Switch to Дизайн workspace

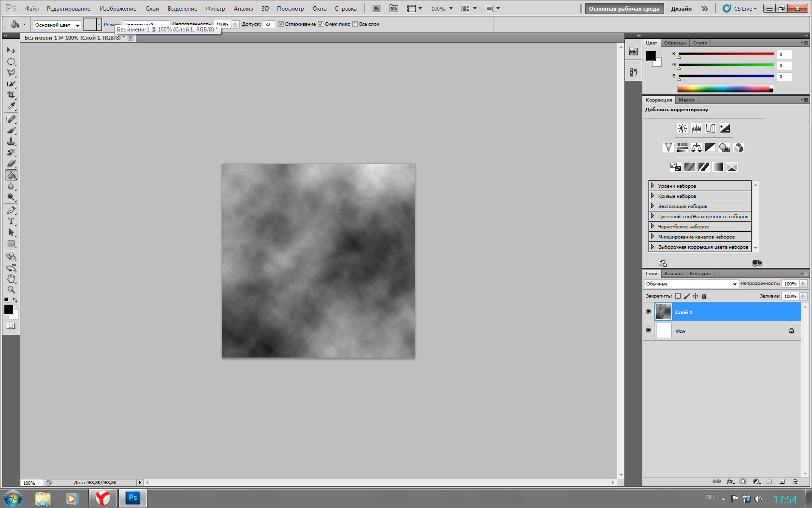click(x=681, y=9)
